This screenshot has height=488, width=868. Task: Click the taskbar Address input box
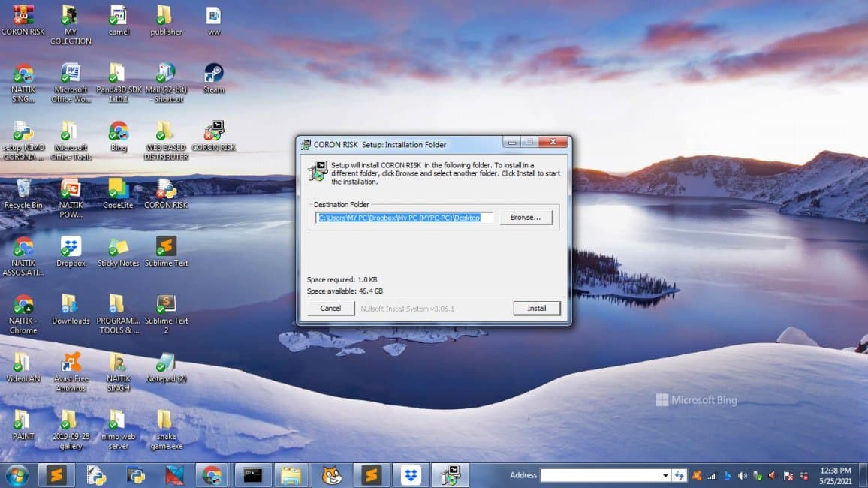click(600, 475)
